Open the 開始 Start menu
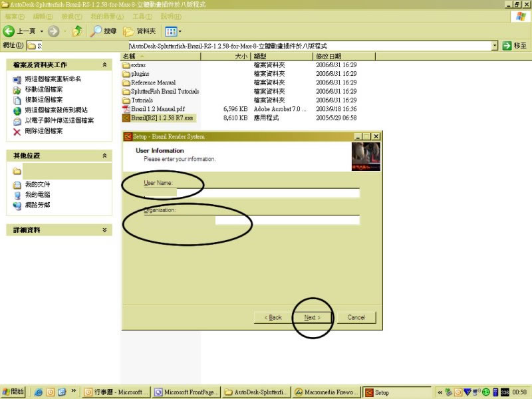The height and width of the screenshot is (399, 532). coord(13,392)
